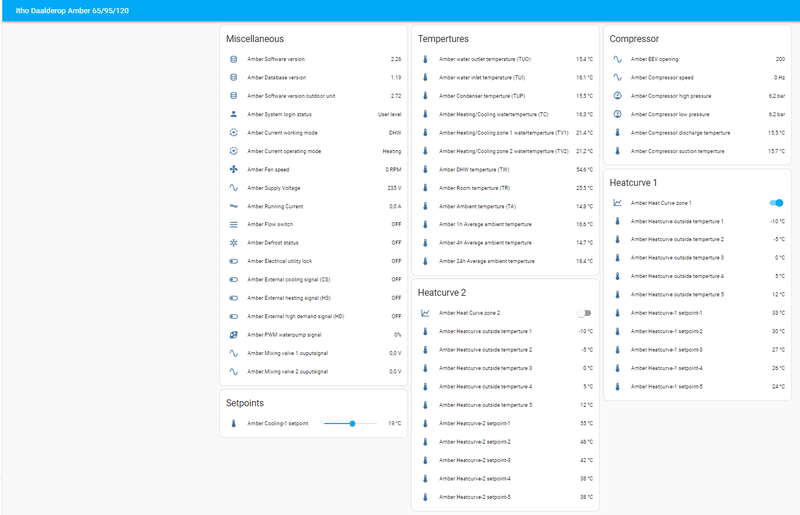Disable the Amber Heat Curve zone 1 switch

[x=777, y=203]
